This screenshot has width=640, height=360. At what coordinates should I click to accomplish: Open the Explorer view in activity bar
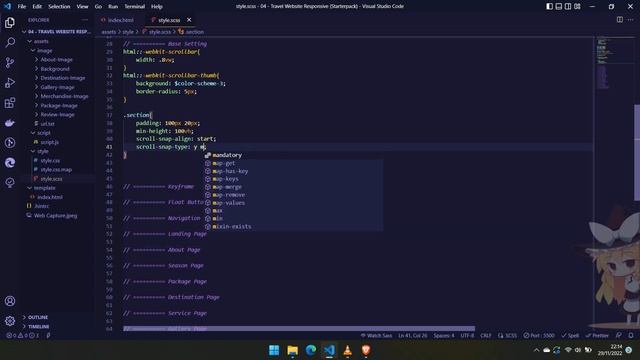pyautogui.click(x=10, y=23)
